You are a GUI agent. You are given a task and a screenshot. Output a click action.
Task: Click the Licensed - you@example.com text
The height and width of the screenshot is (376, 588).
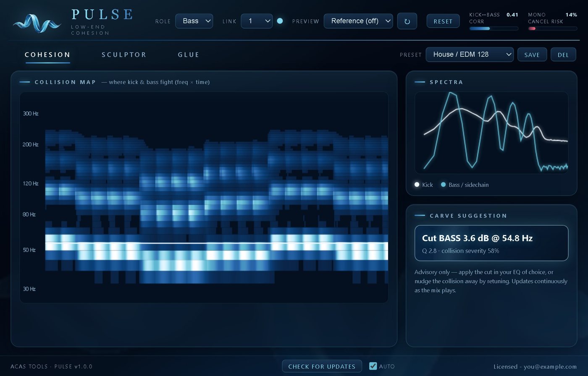point(535,366)
